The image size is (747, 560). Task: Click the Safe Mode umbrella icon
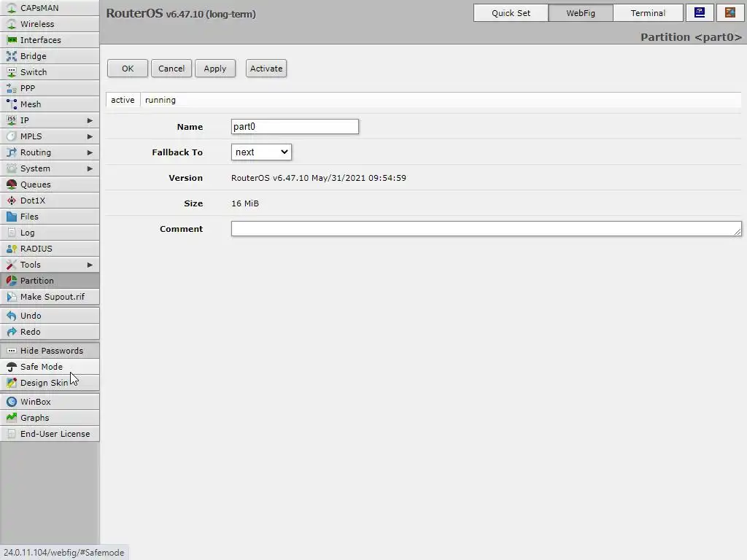(12, 367)
